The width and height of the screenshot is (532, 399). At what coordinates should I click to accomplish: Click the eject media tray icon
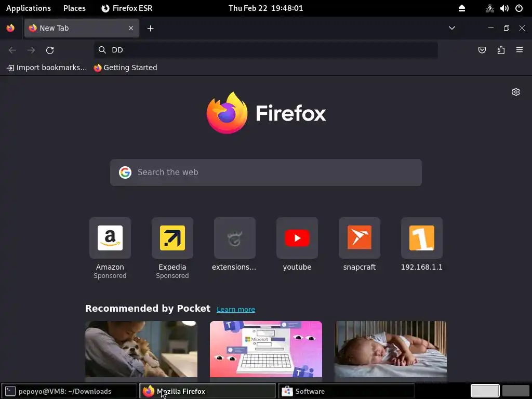(x=462, y=8)
